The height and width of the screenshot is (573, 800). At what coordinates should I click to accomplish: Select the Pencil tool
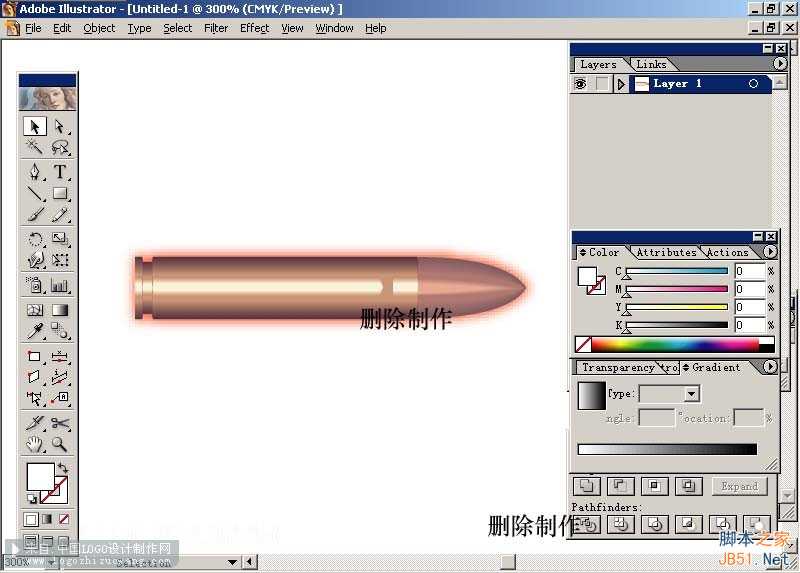click(x=60, y=214)
